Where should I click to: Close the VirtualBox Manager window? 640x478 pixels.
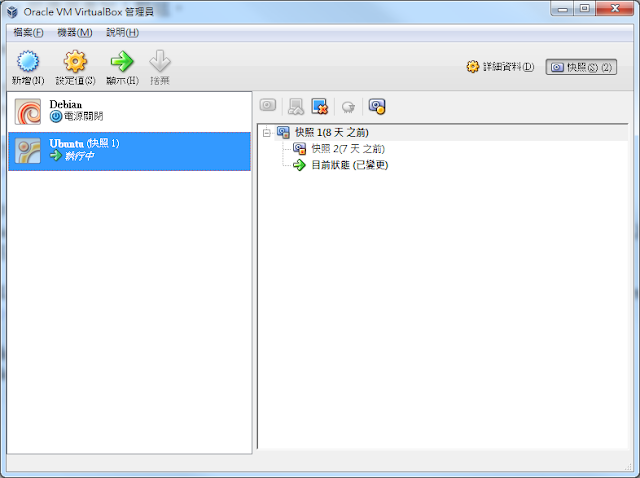615,9
